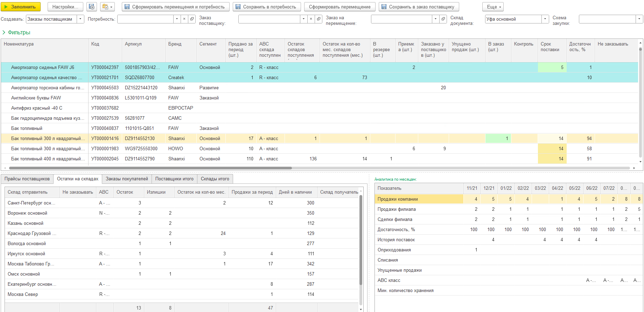The image size is (644, 312).
Task: Click the open icon for Заказ поставщику
Action: pos(318,19)
